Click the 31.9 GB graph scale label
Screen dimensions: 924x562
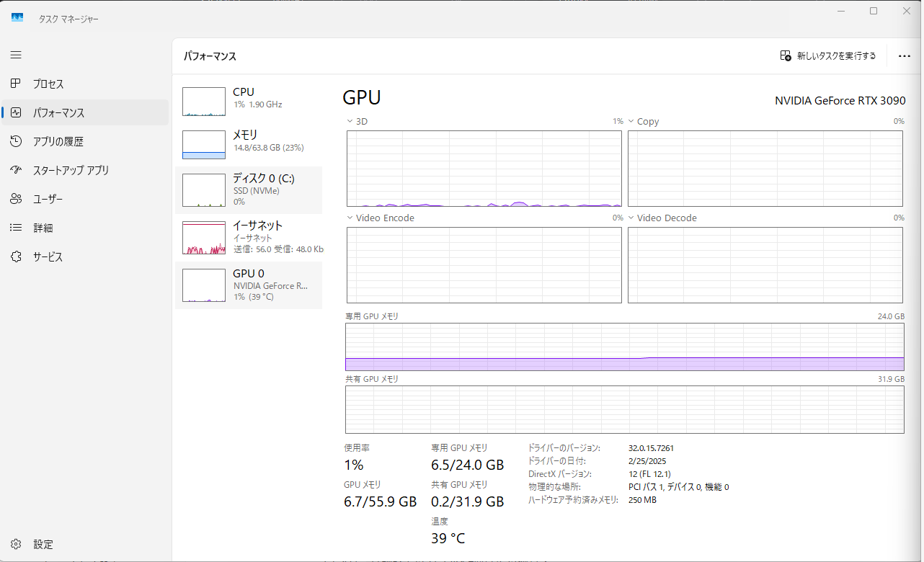coord(890,379)
